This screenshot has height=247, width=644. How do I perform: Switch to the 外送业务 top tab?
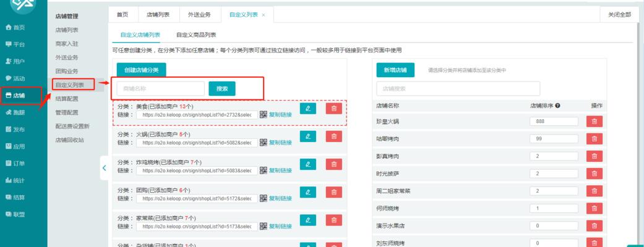point(199,14)
